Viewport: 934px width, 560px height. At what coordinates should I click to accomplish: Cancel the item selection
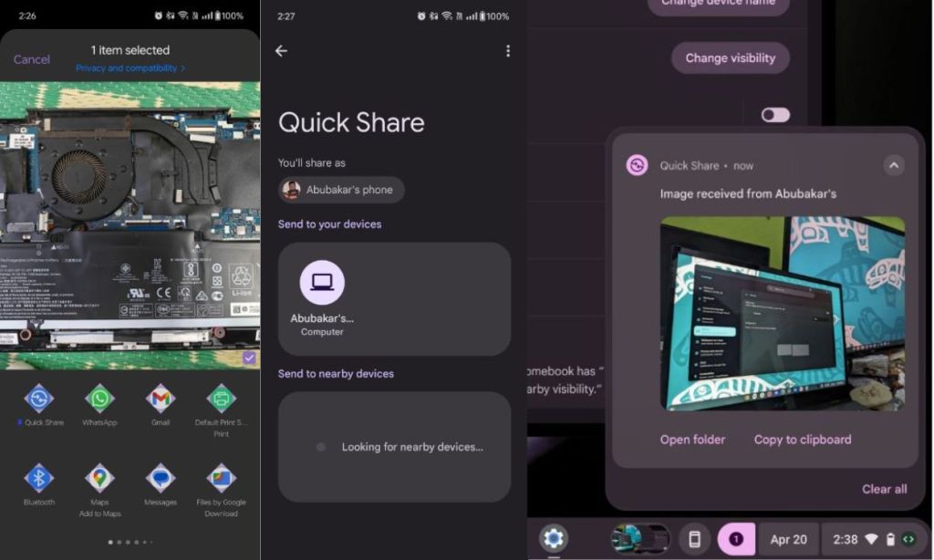point(32,59)
